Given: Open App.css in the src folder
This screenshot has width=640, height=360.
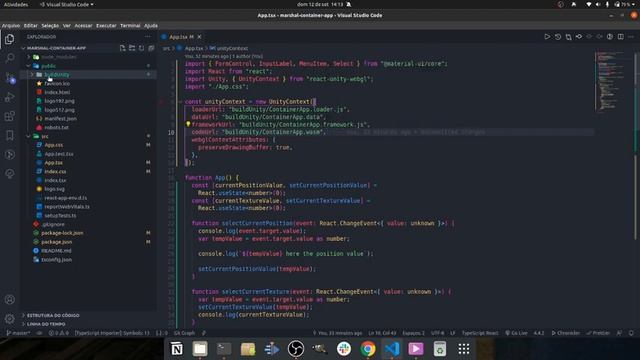Looking at the screenshot, I should [x=53, y=145].
